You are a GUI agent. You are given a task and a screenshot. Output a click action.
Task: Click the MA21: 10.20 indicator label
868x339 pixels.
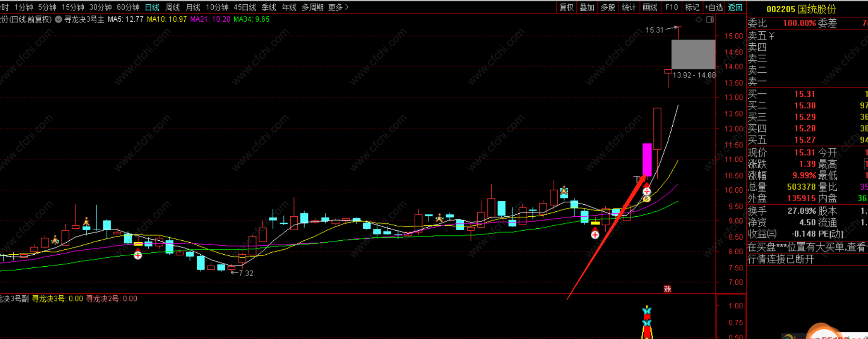(x=210, y=19)
